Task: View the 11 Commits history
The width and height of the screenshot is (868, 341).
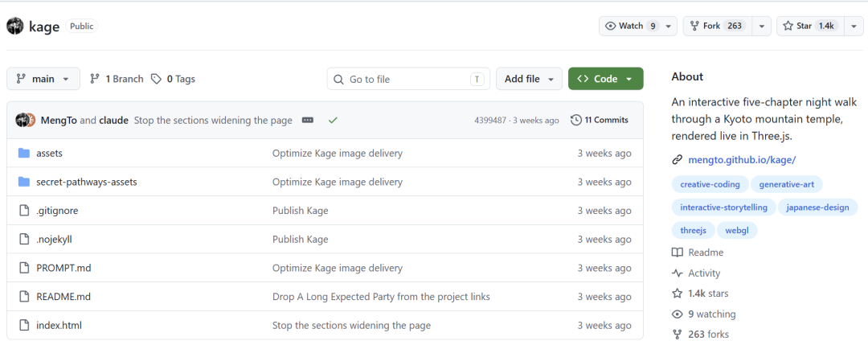Action: (600, 120)
